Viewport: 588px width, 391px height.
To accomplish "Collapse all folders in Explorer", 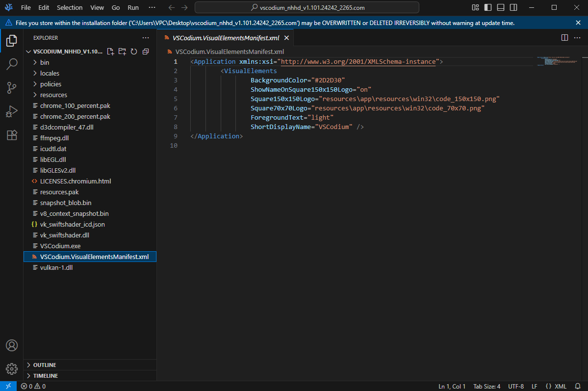I will coord(145,52).
